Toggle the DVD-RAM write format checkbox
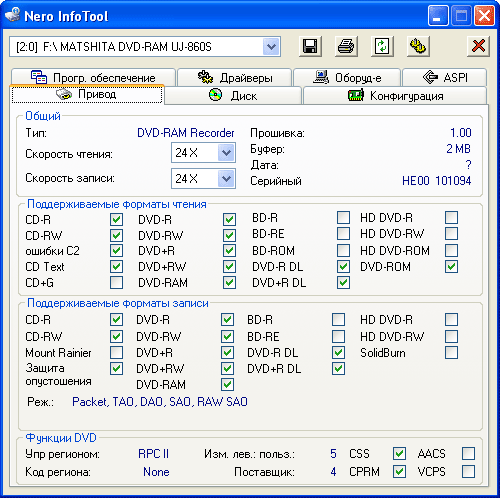This screenshot has width=500, height=498. (x=227, y=385)
